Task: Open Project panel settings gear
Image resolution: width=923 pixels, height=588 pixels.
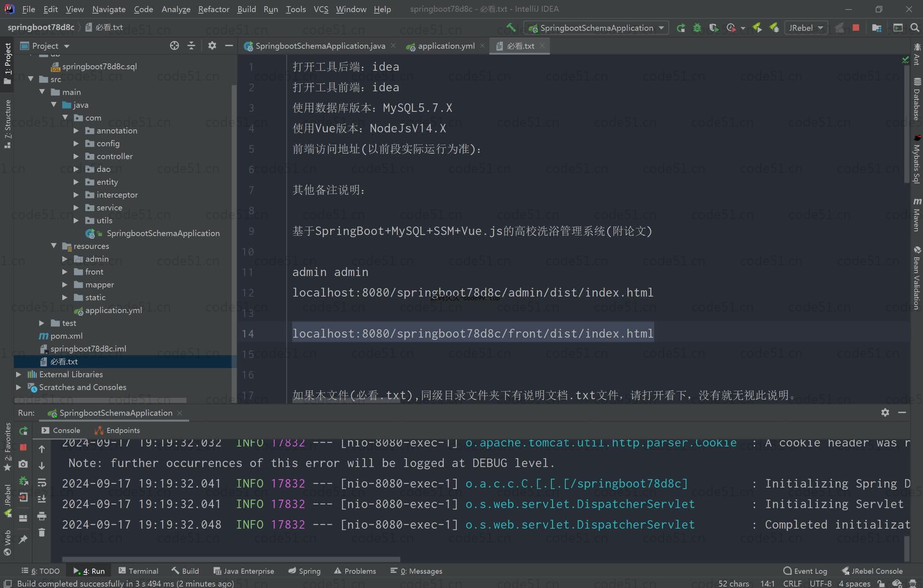Action: point(212,45)
